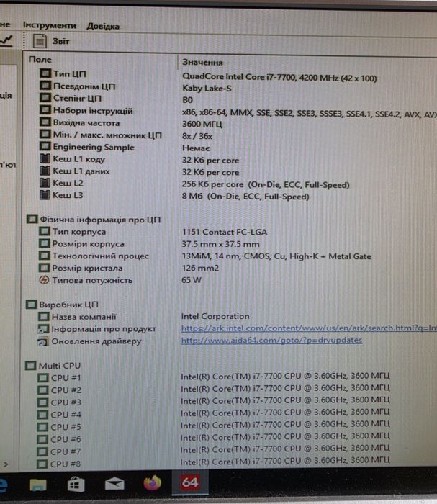437x504 pixels.
Task: Select the CPU #6 row
Action: [x=214, y=438]
